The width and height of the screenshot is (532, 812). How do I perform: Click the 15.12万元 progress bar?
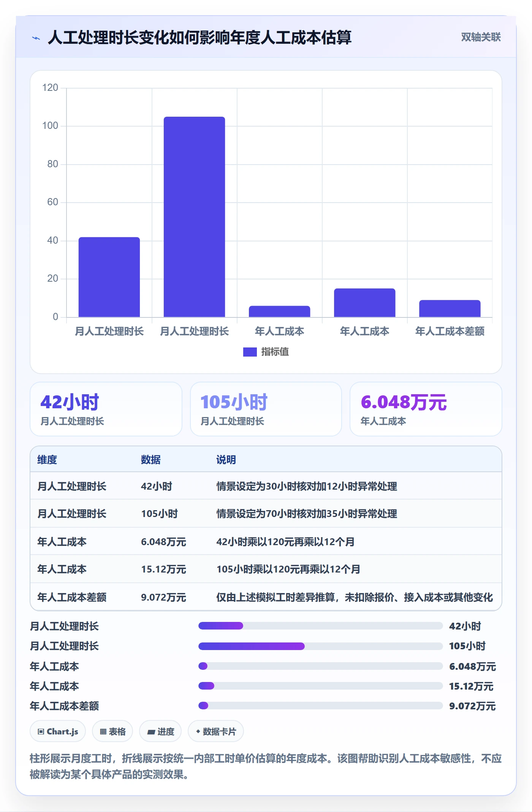pyautogui.click(x=320, y=686)
